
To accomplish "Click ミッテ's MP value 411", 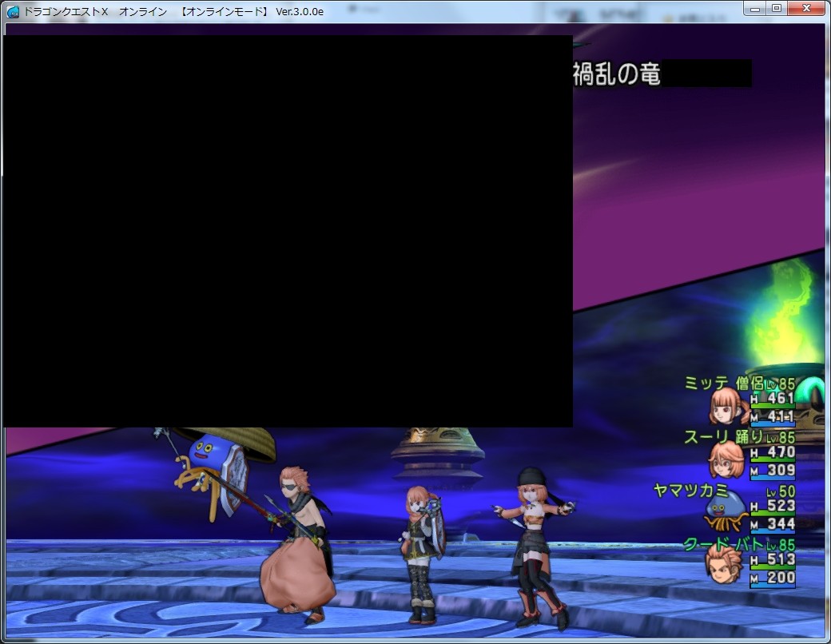I will click(x=781, y=416).
